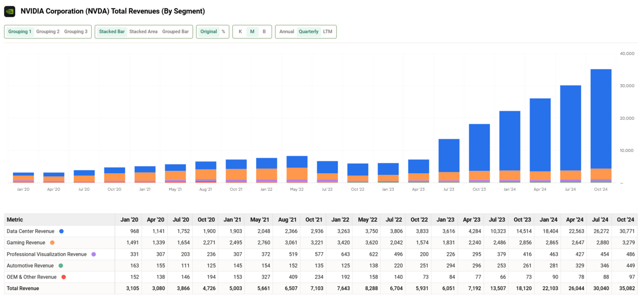Image resolution: width=644 pixels, height=298 pixels.
Task: Click the Oct '24 x-axis label
Action: (x=601, y=189)
